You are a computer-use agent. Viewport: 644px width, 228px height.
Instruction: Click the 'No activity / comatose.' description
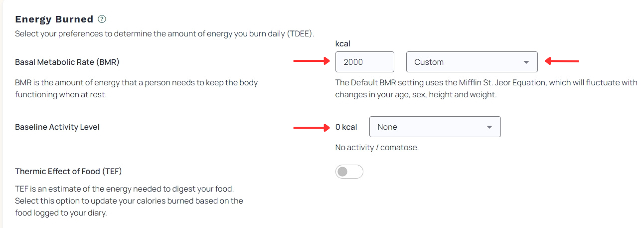tap(377, 148)
